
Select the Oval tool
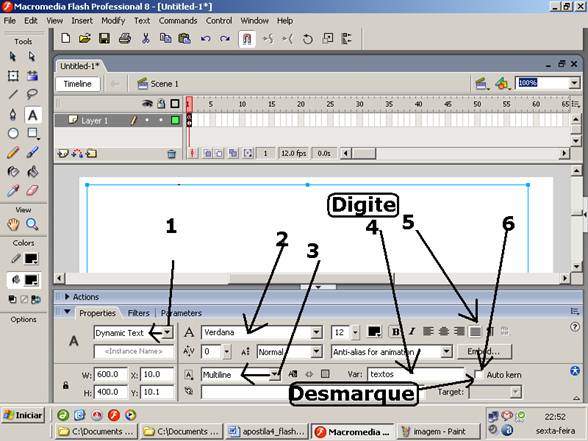[13, 133]
